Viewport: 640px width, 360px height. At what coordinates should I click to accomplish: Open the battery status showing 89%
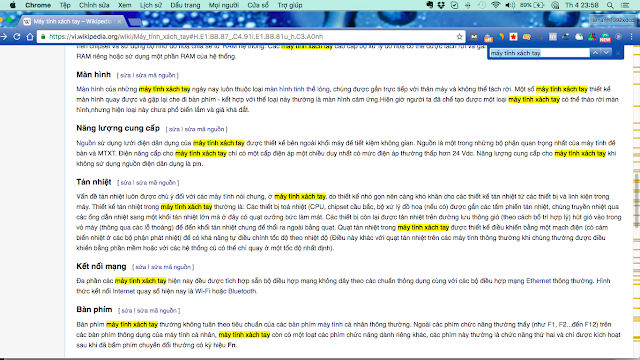pyautogui.click(x=532, y=5)
